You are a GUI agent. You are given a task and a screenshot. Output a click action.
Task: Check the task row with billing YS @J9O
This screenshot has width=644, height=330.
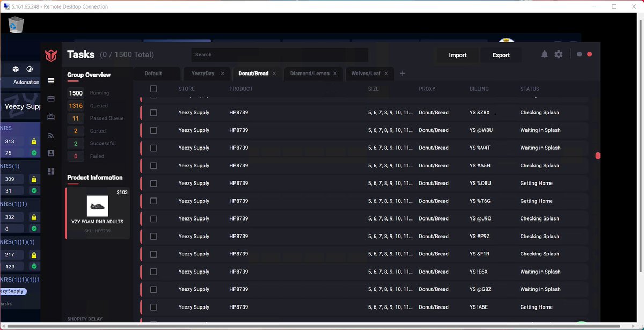pos(153,219)
